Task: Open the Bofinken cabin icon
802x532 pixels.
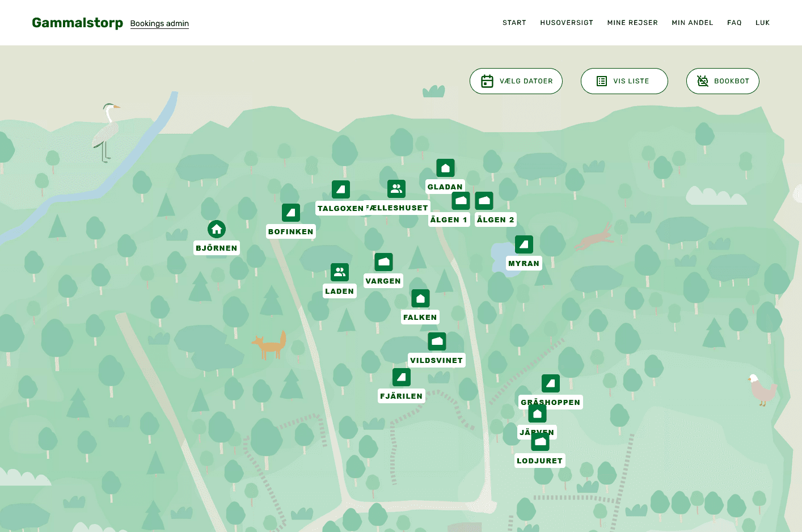Action: (x=291, y=212)
